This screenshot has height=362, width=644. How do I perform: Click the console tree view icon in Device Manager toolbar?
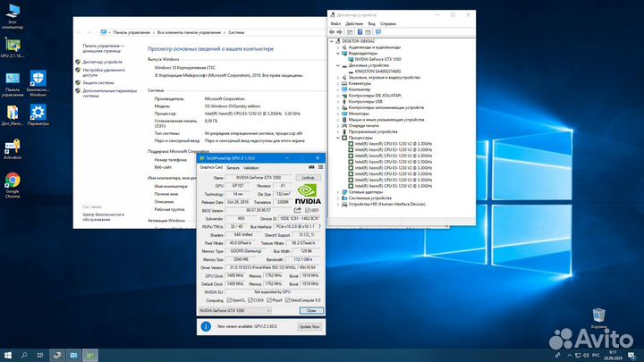coord(350,32)
